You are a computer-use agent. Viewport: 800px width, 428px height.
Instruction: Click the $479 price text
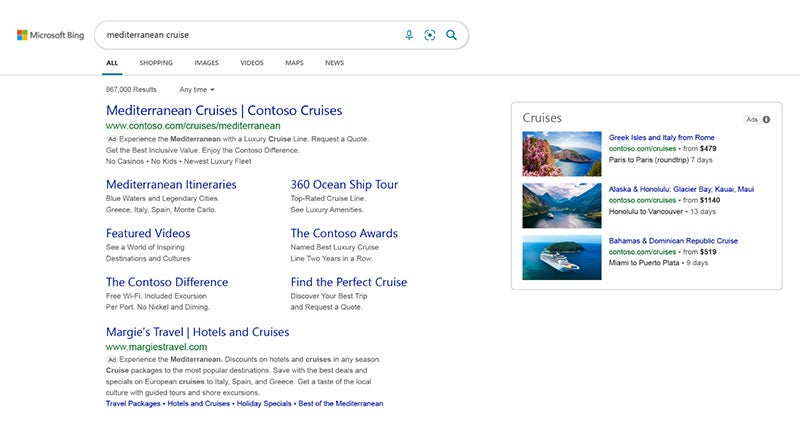[708, 148]
